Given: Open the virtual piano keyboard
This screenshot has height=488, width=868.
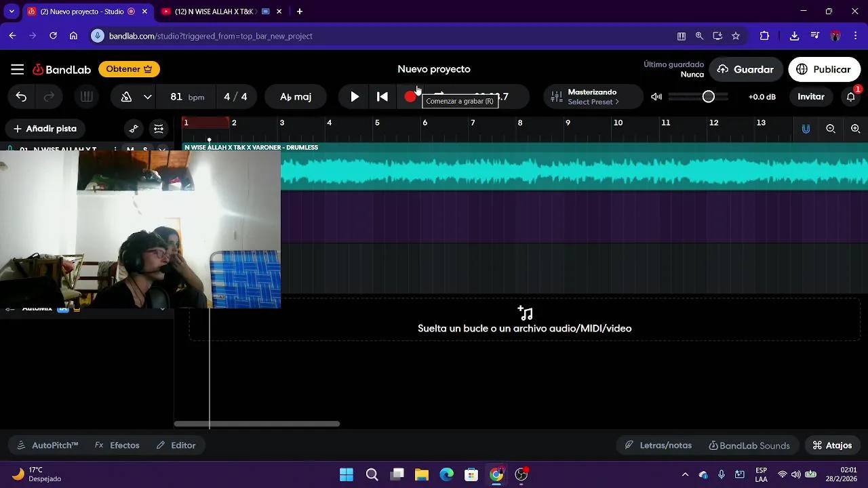Looking at the screenshot, I should click(x=86, y=97).
